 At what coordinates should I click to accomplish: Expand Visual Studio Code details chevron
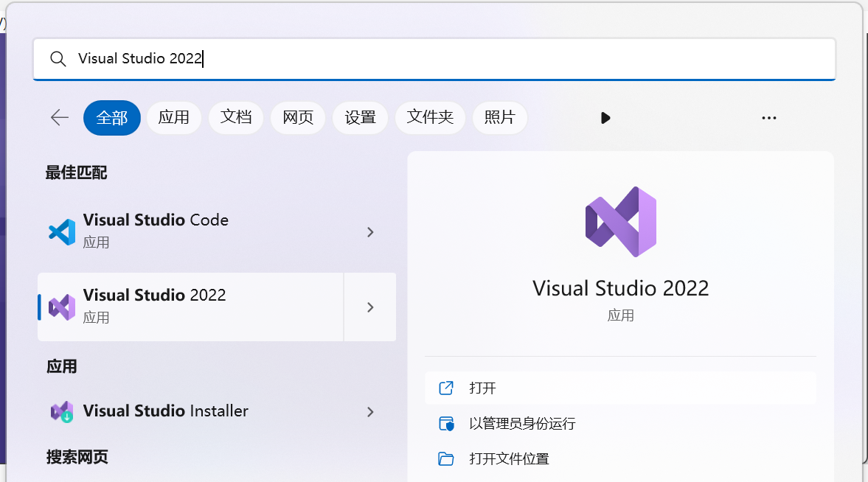[370, 232]
